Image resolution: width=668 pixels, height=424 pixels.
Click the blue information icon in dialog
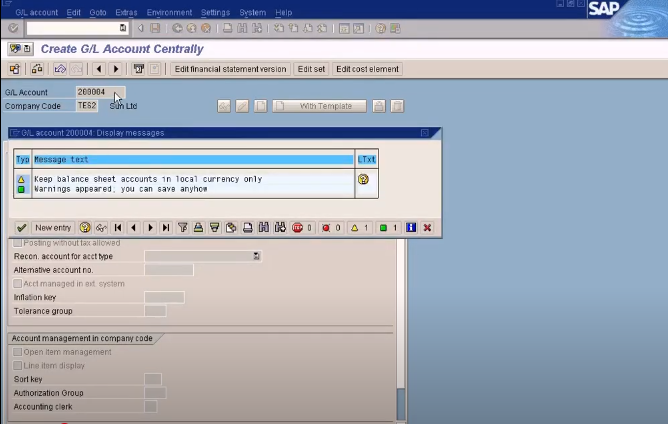pyautogui.click(x=411, y=228)
